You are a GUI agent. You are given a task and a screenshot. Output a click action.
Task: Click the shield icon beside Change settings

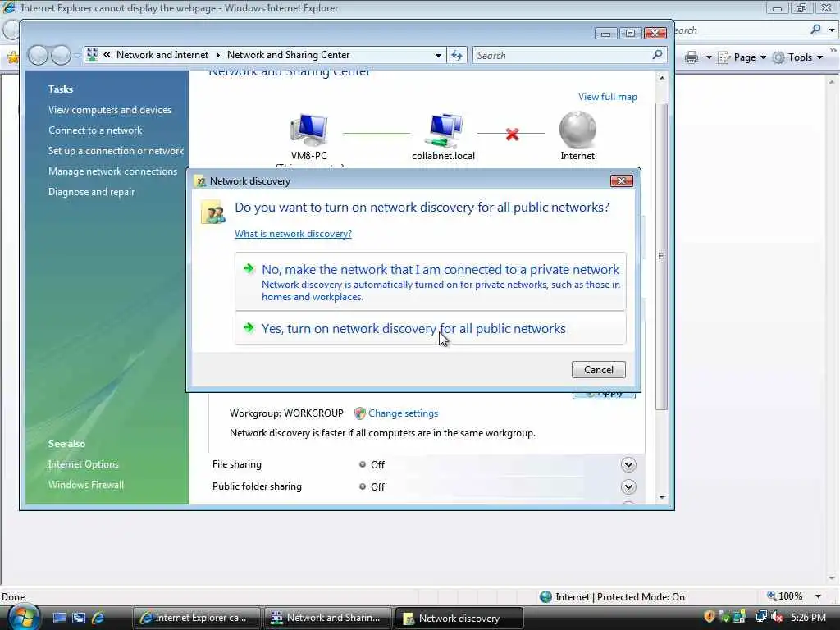point(360,413)
